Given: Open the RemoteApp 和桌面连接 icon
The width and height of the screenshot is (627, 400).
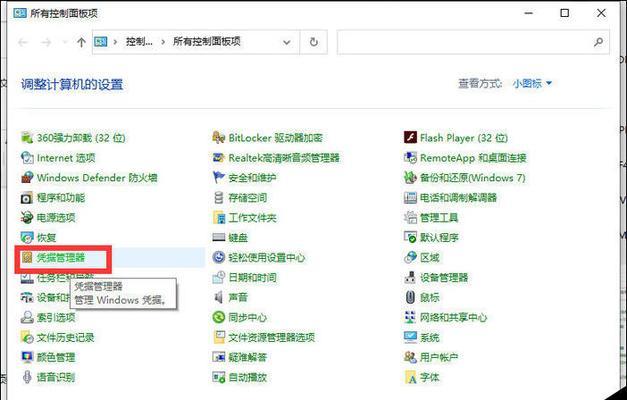Looking at the screenshot, I should [x=410, y=158].
